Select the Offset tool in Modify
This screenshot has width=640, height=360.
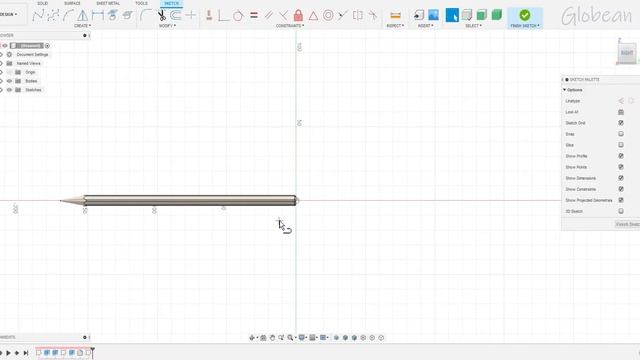[x=176, y=16]
